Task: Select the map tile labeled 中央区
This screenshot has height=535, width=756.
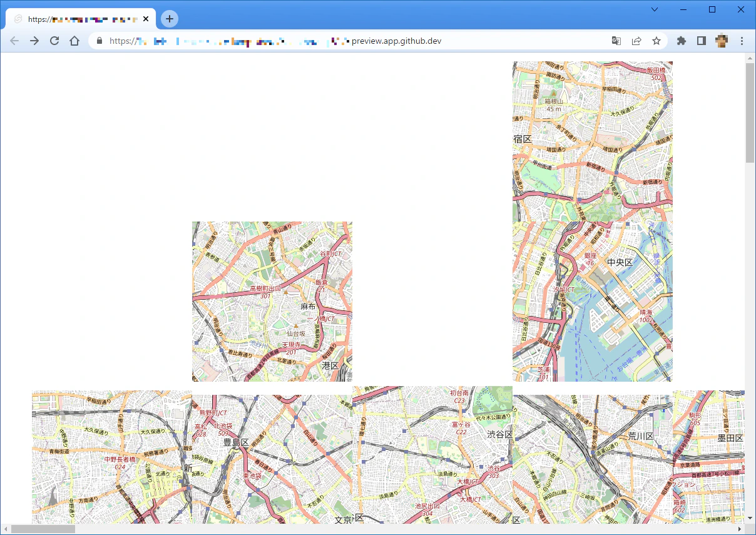Action: 593,302
